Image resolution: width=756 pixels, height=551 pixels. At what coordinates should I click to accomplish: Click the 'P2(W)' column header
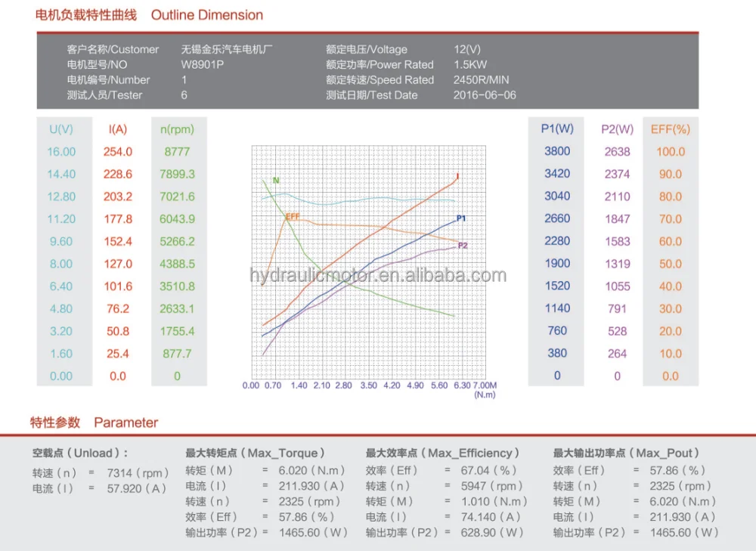coord(617,129)
